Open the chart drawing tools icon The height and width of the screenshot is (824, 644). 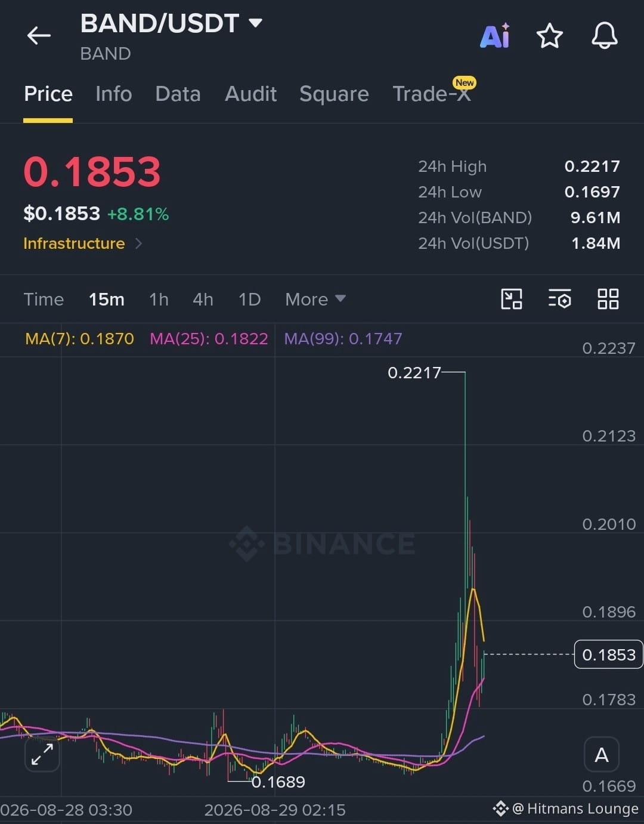coord(512,299)
